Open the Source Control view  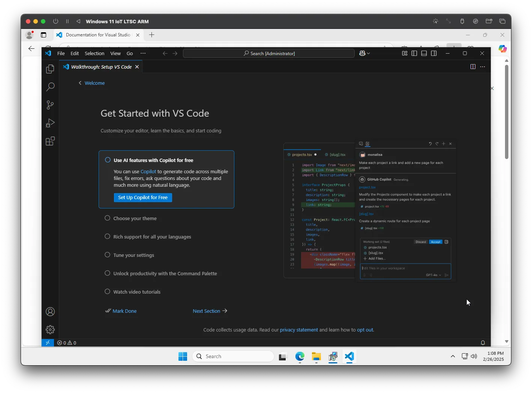point(50,105)
